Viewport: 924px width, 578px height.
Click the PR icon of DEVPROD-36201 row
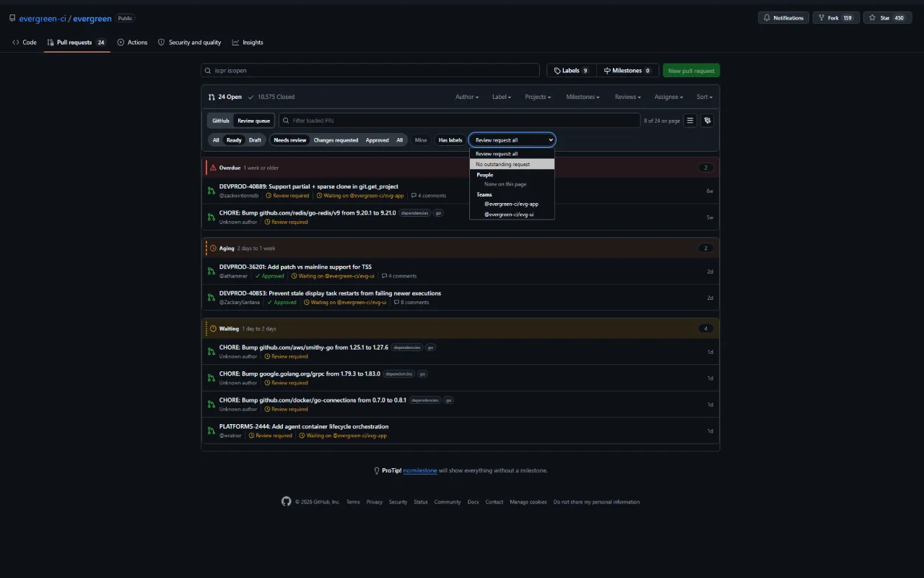point(212,271)
